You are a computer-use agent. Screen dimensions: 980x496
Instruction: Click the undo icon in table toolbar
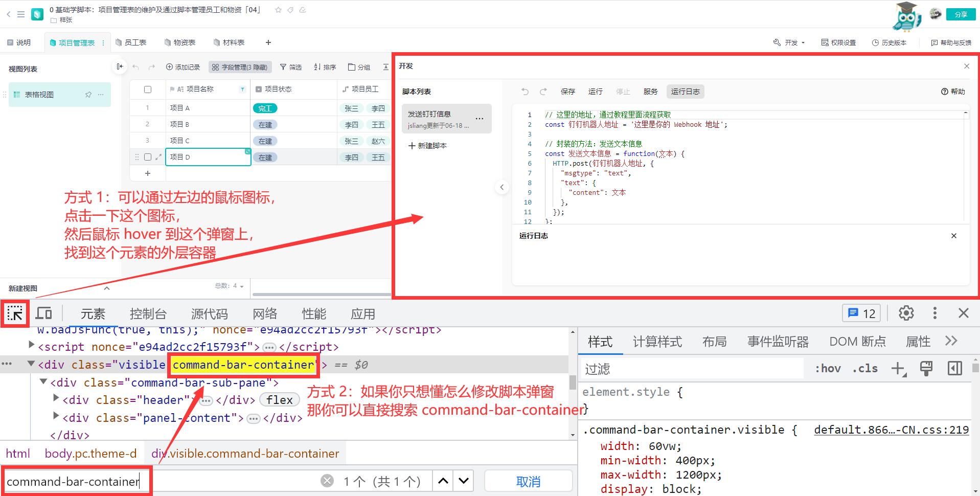135,67
